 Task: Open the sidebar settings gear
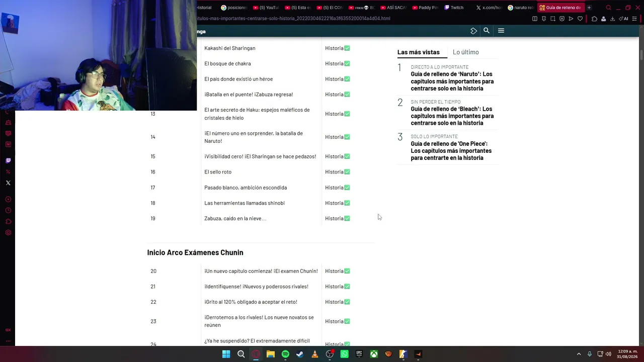pyautogui.click(x=8, y=233)
